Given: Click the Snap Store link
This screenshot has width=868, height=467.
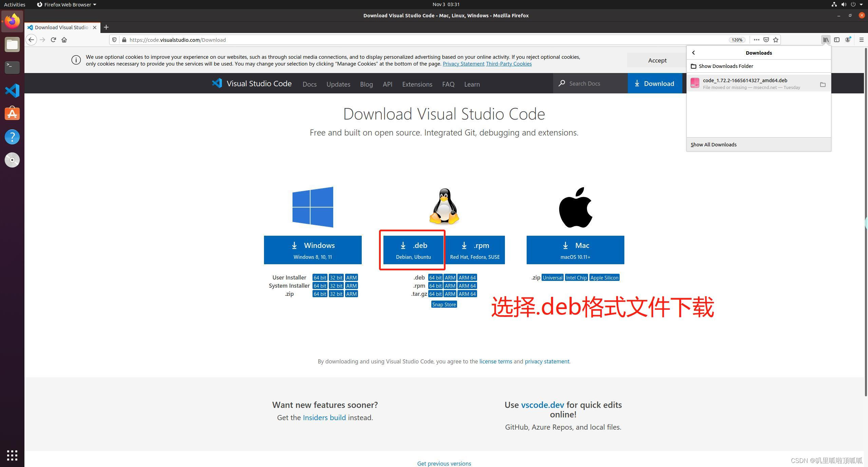Looking at the screenshot, I should coord(444,304).
